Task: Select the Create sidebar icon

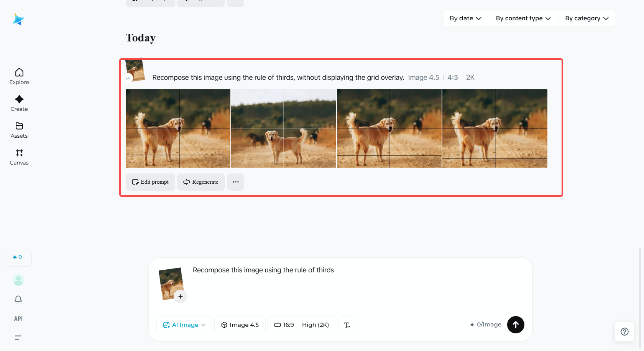Action: pos(19,103)
